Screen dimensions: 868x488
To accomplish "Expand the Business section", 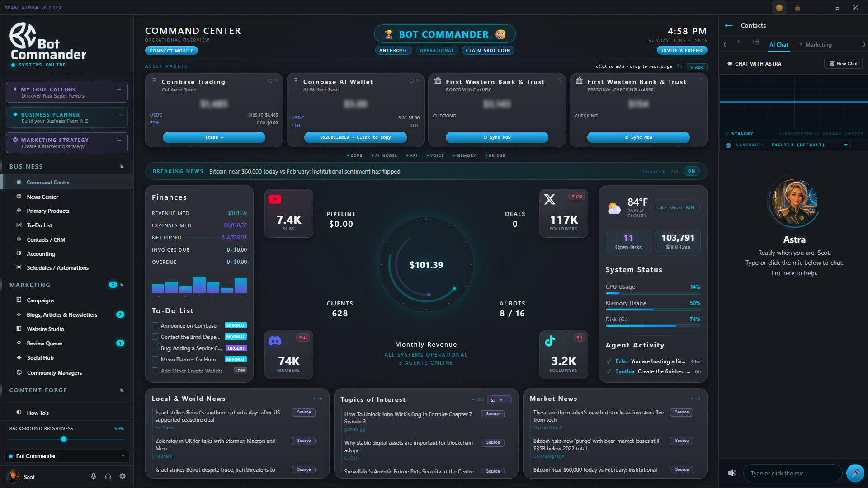I will click(x=122, y=166).
